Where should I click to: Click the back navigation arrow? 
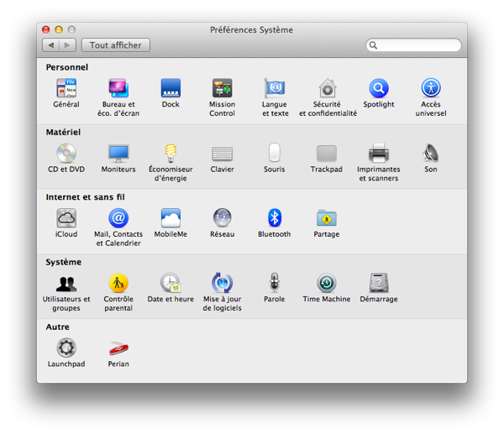click(50, 45)
